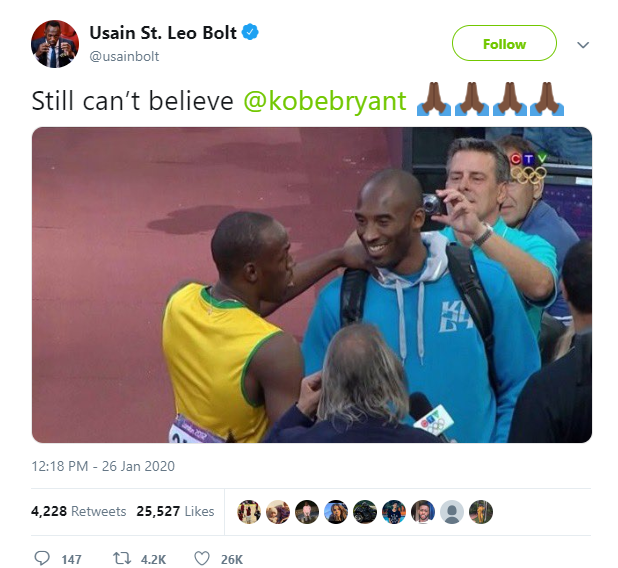
Task: Open the fifth liker avatar with motorcycle
Action: (365, 512)
